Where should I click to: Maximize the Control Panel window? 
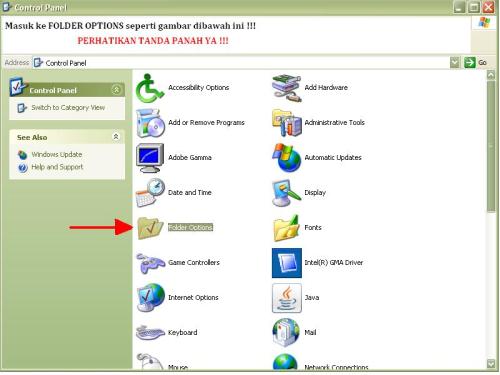[x=474, y=7]
